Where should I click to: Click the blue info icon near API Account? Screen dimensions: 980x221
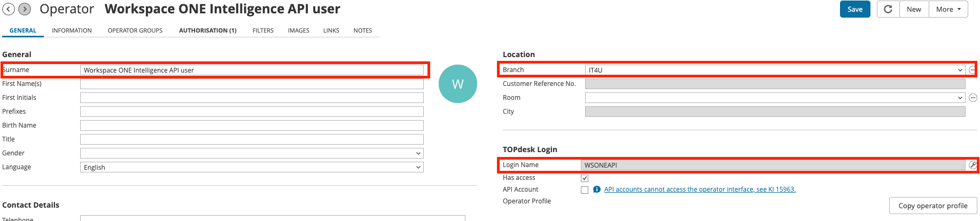[x=597, y=190]
